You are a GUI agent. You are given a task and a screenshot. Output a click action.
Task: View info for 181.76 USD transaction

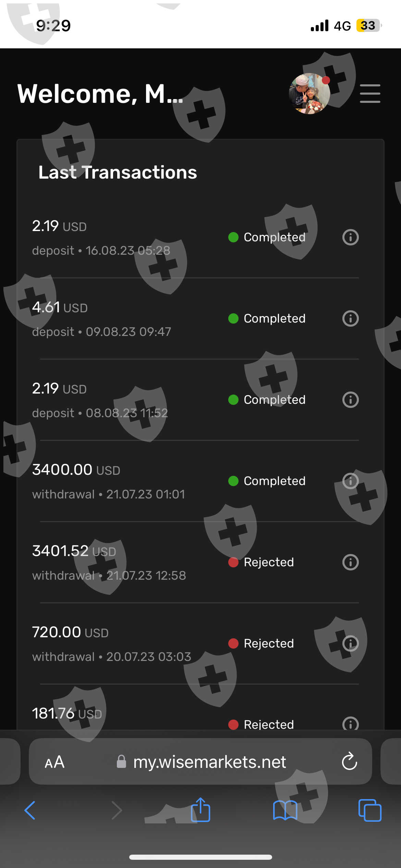350,723
